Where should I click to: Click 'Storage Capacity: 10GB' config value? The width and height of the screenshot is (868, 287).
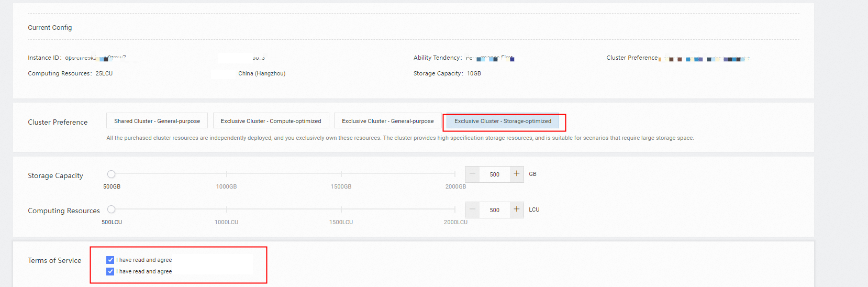coord(447,73)
